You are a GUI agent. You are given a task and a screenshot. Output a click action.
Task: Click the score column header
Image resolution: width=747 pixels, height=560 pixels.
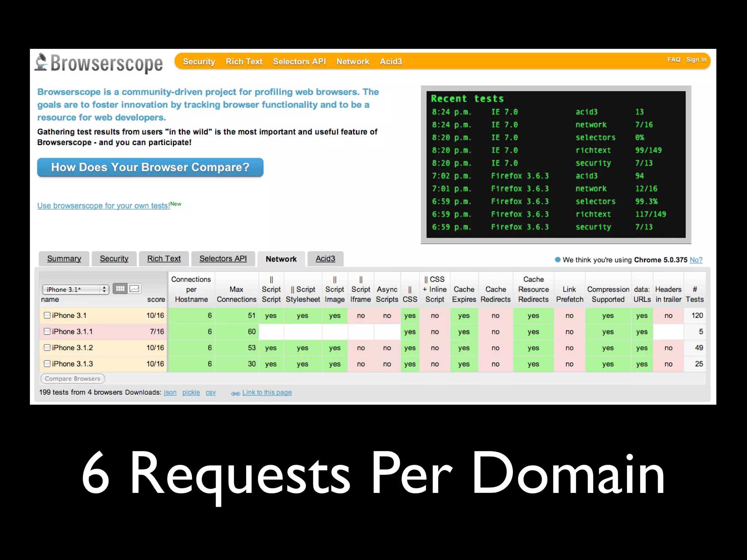(156, 299)
